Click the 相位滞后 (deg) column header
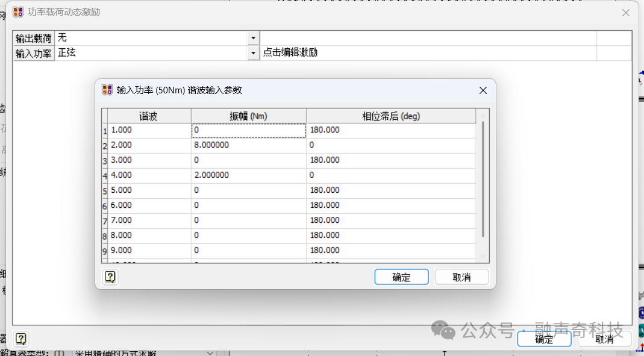Image resolution: width=644 pixels, height=356 pixels. (391, 116)
